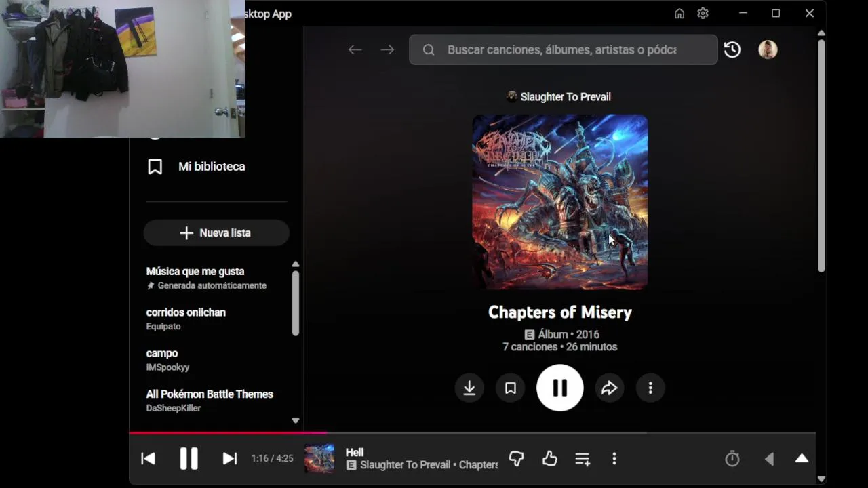868x488 pixels.
Task: Open the home icon in title bar
Action: (679, 14)
